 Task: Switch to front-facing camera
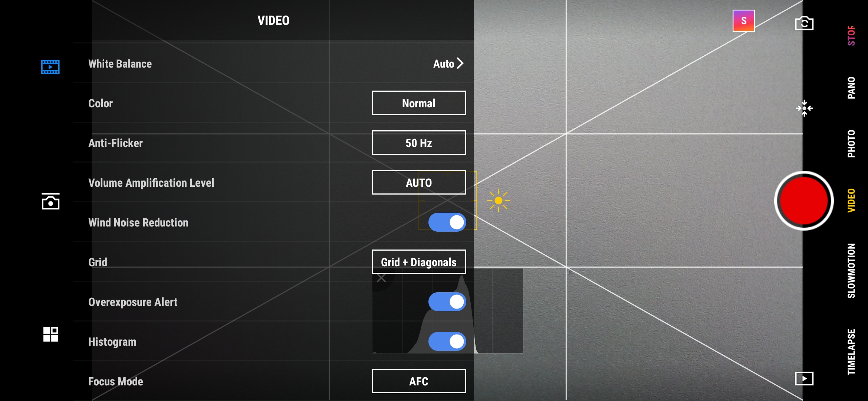tap(804, 23)
